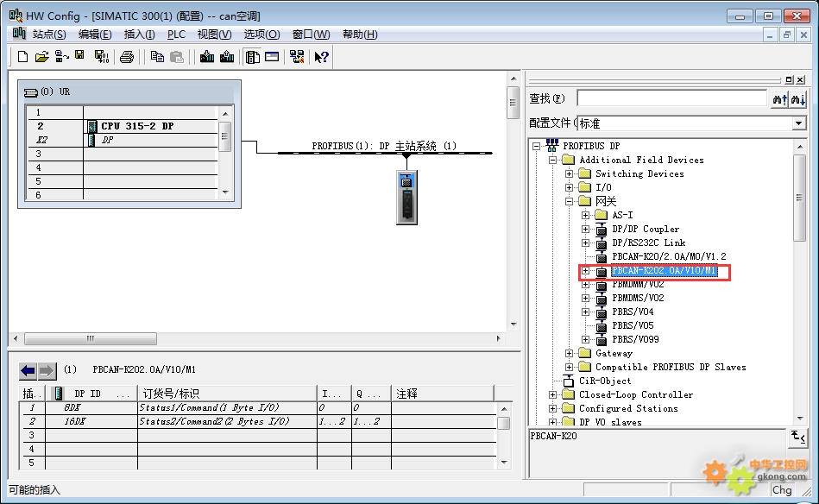This screenshot has width=819, height=504.
Task: Expand Compatible PROFIBUS DP Slaves folder
Action: 570,367
